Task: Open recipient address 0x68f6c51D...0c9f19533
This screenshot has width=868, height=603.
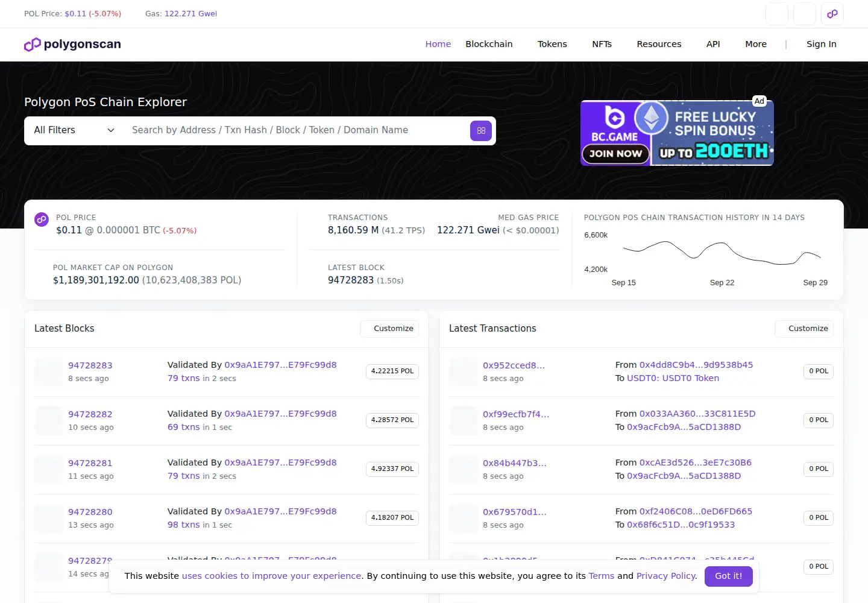Action: click(681, 525)
